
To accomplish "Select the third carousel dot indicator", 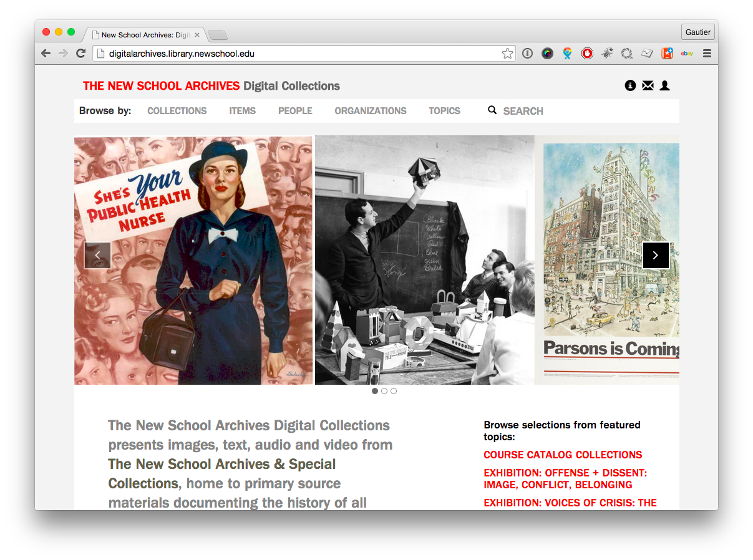I will (x=394, y=391).
